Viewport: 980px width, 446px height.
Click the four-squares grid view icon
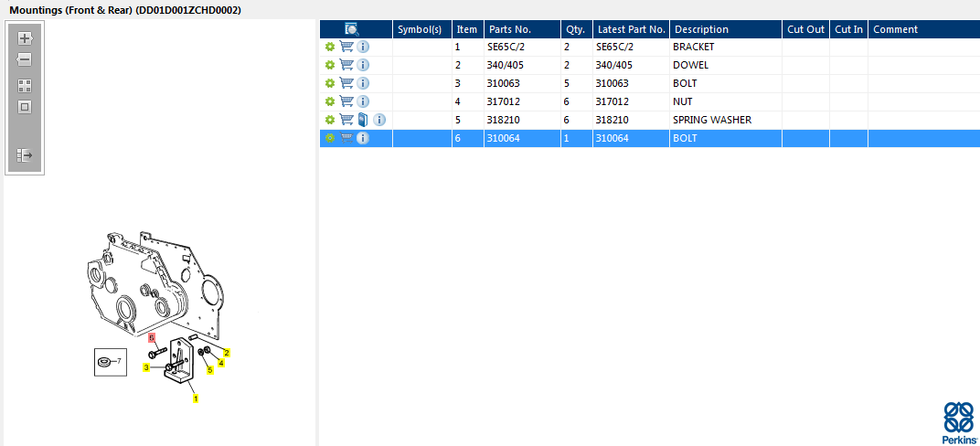pos(25,86)
